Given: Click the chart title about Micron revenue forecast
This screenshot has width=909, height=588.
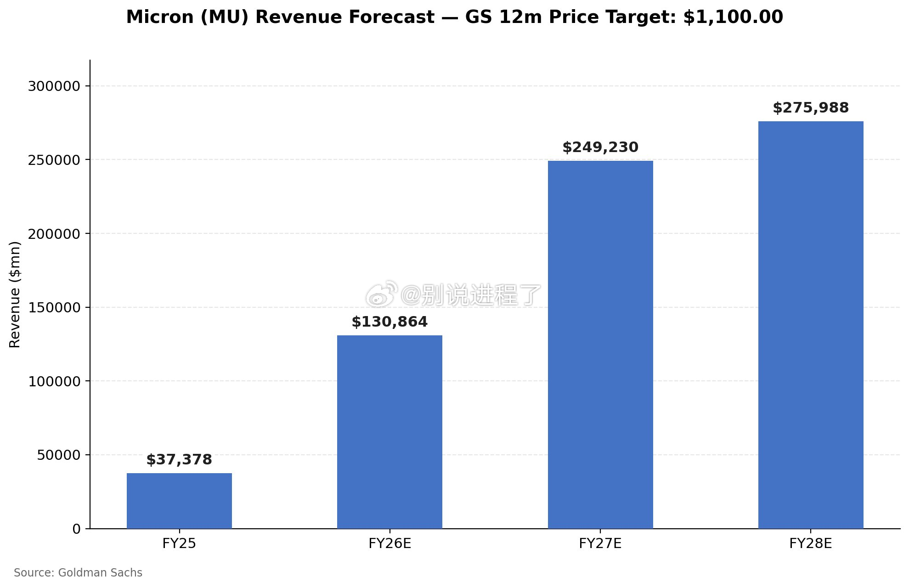Looking at the screenshot, I should (454, 17).
